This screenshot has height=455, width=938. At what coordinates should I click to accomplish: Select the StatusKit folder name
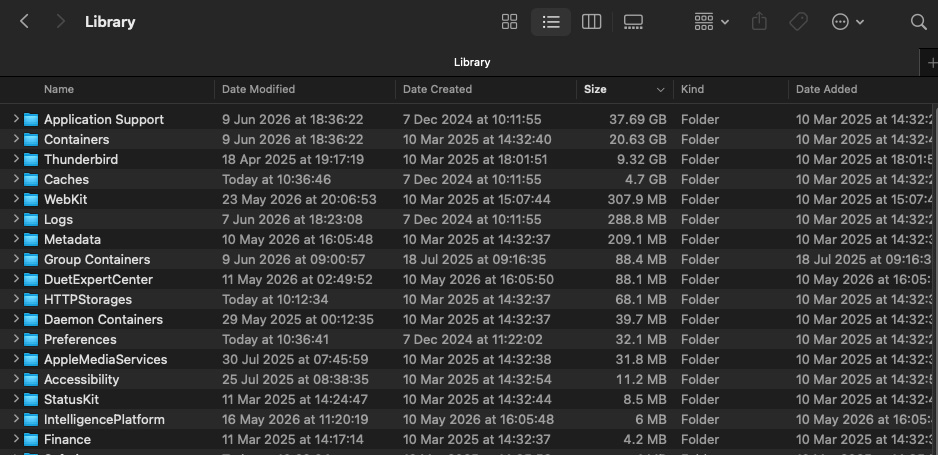point(71,400)
